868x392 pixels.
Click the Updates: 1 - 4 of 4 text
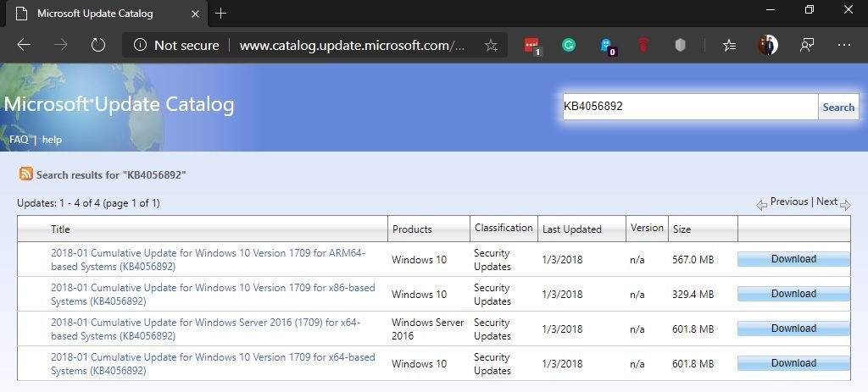click(88, 203)
